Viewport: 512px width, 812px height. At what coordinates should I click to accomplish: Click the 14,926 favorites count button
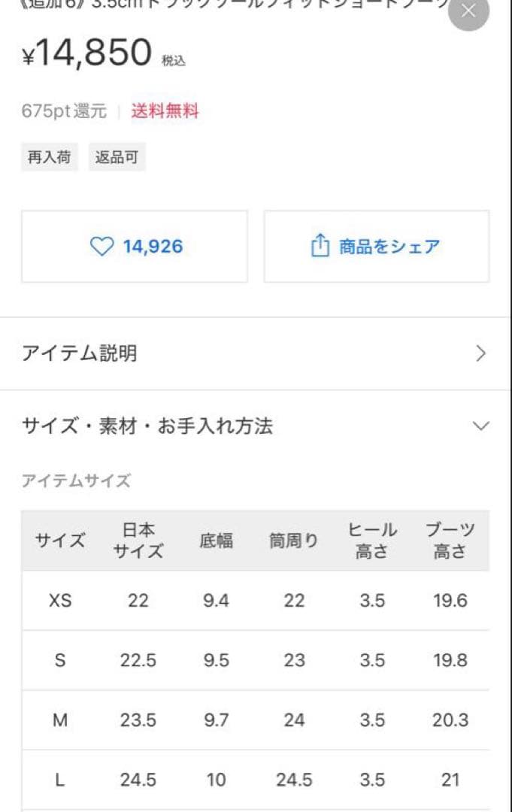tap(135, 246)
